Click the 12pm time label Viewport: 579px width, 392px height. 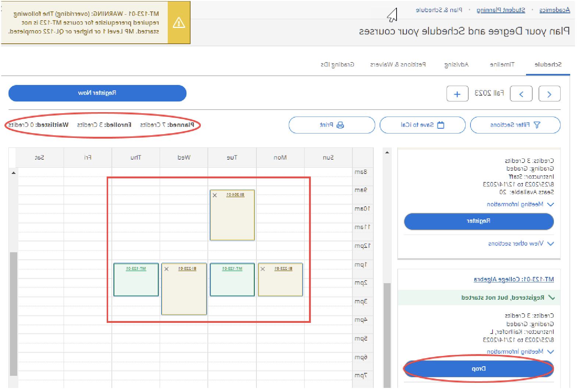click(362, 246)
